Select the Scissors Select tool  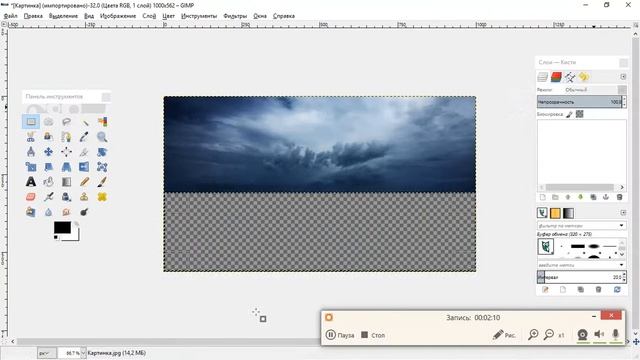pyautogui.click(x=31, y=137)
